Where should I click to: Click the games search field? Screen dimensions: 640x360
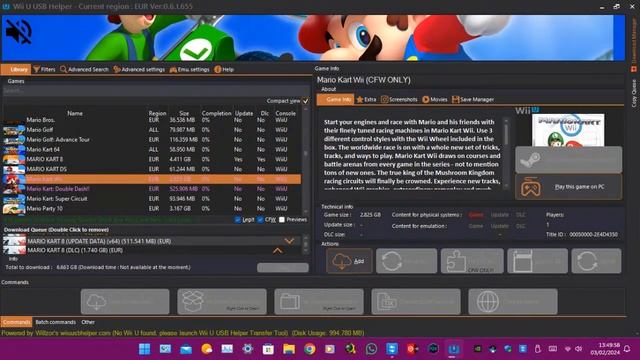tap(156, 91)
